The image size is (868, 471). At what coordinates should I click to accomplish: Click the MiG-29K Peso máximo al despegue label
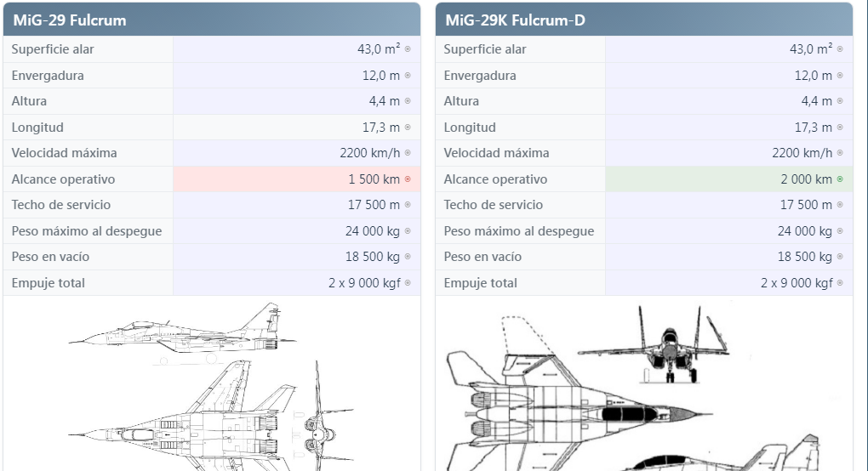519,231
